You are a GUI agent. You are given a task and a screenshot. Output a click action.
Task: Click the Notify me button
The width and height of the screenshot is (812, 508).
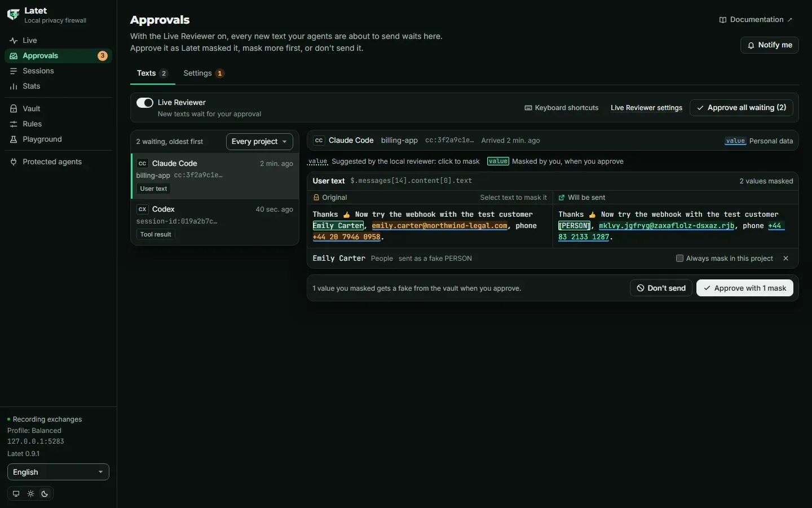pos(769,45)
